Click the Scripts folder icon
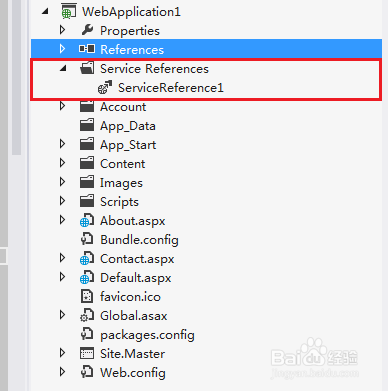The height and width of the screenshot is (391, 388). pyautogui.click(x=87, y=201)
